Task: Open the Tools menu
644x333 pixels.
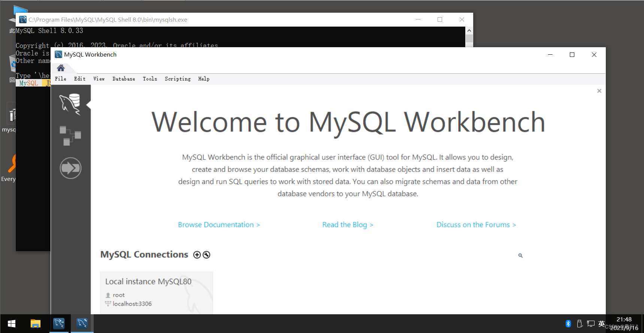Action: (150, 79)
